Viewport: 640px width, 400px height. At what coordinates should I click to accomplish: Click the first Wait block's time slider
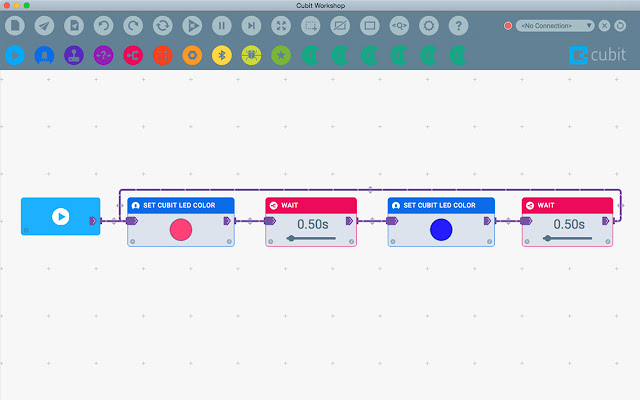[312, 238]
